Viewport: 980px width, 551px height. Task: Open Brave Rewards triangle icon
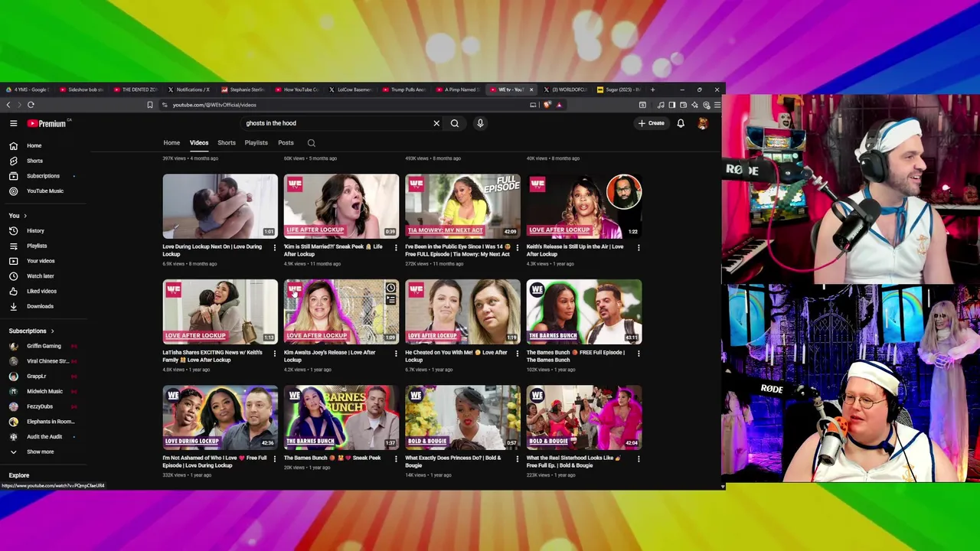(x=559, y=105)
